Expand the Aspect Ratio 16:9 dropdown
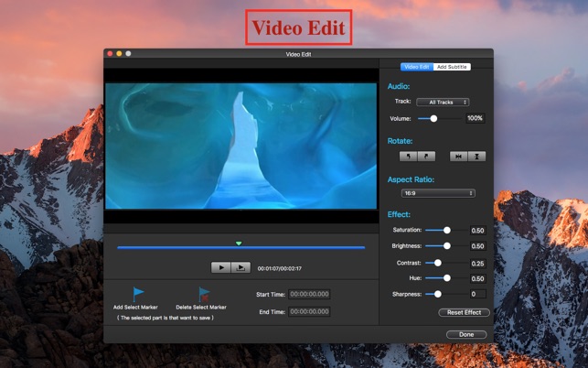 pos(439,193)
